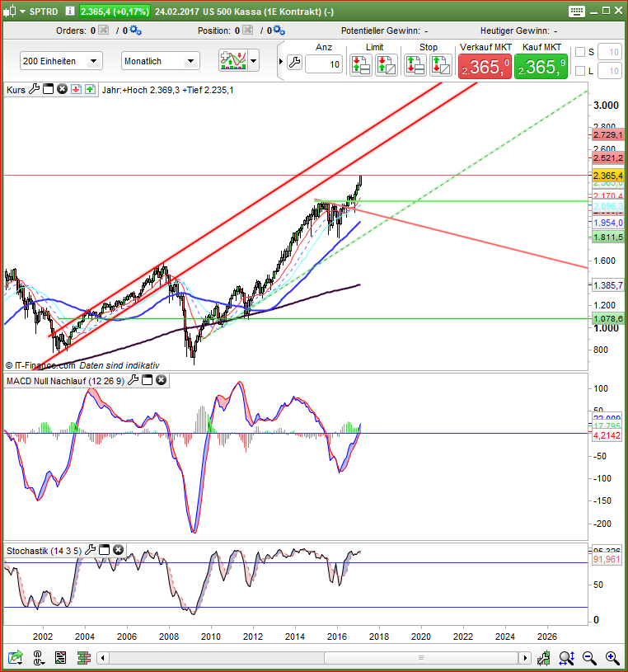Open the 200 Einheiten dropdown
The image size is (628, 672).
click(x=61, y=61)
